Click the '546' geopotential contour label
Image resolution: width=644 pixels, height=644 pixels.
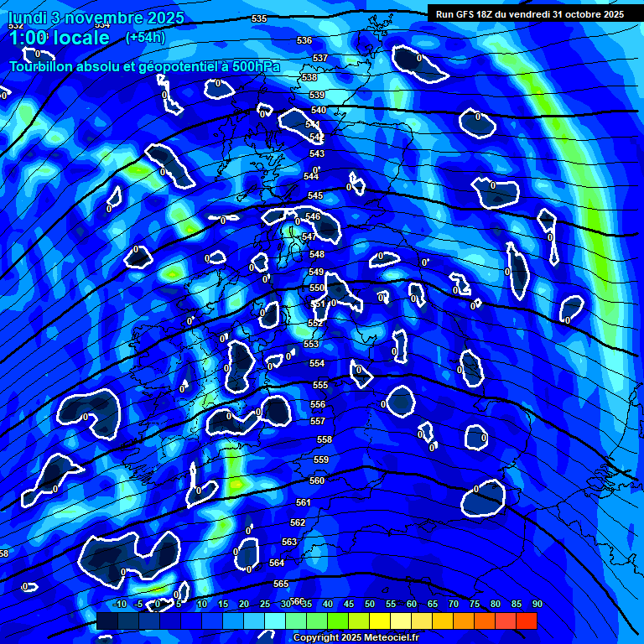[x=313, y=216]
